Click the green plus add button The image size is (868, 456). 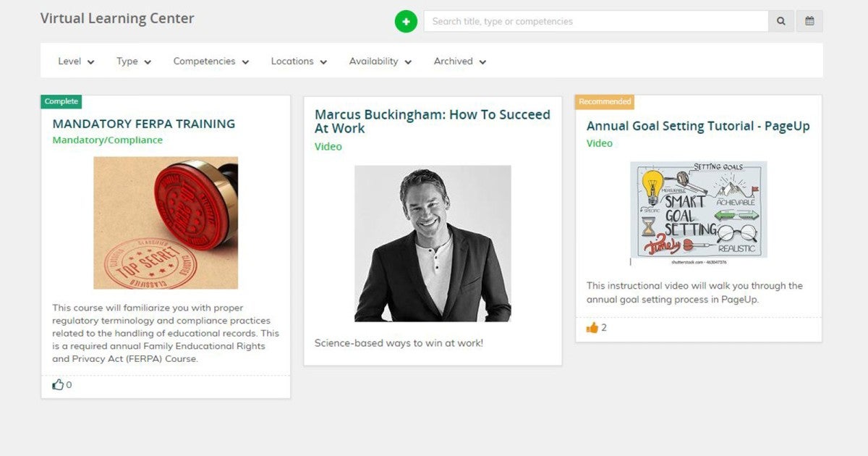tap(406, 22)
